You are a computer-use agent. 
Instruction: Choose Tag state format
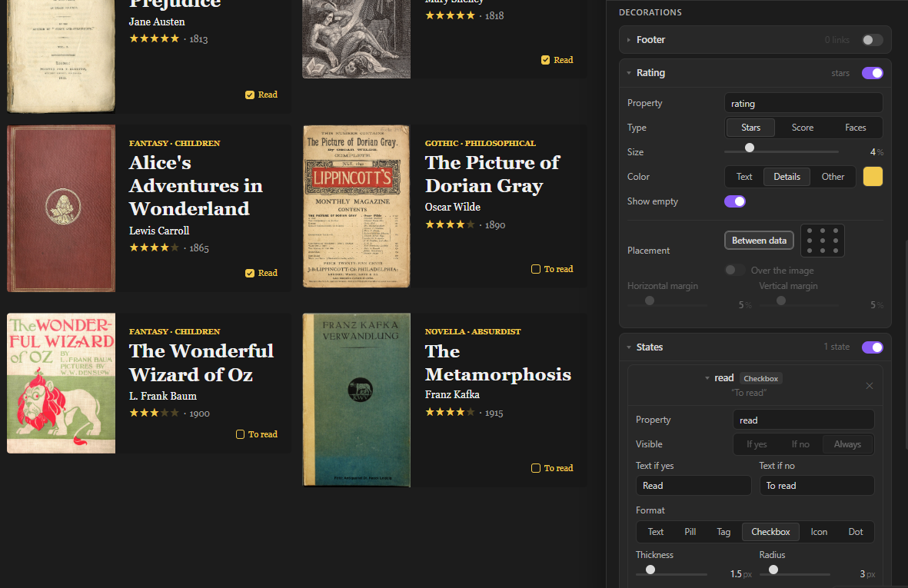[x=723, y=532]
